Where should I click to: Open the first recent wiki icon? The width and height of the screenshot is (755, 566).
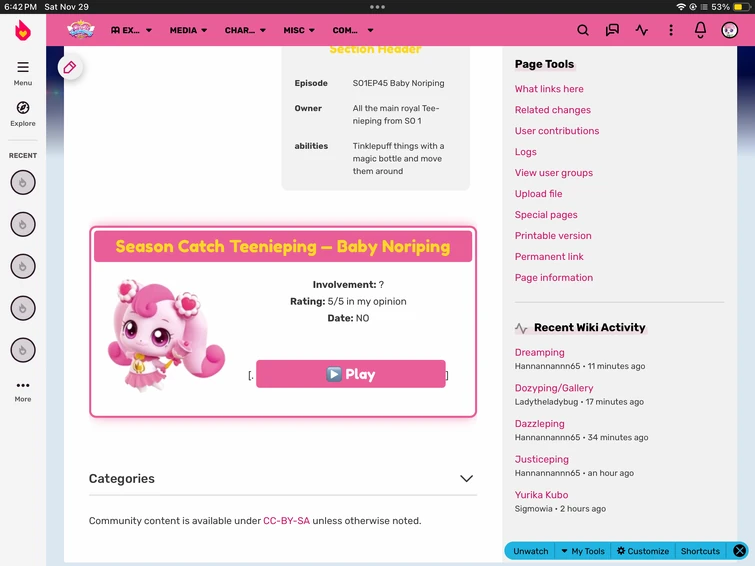[x=23, y=183]
